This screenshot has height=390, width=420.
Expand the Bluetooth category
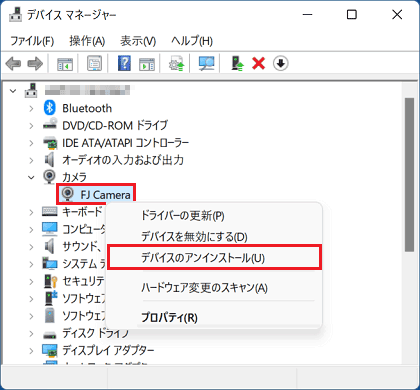31,108
